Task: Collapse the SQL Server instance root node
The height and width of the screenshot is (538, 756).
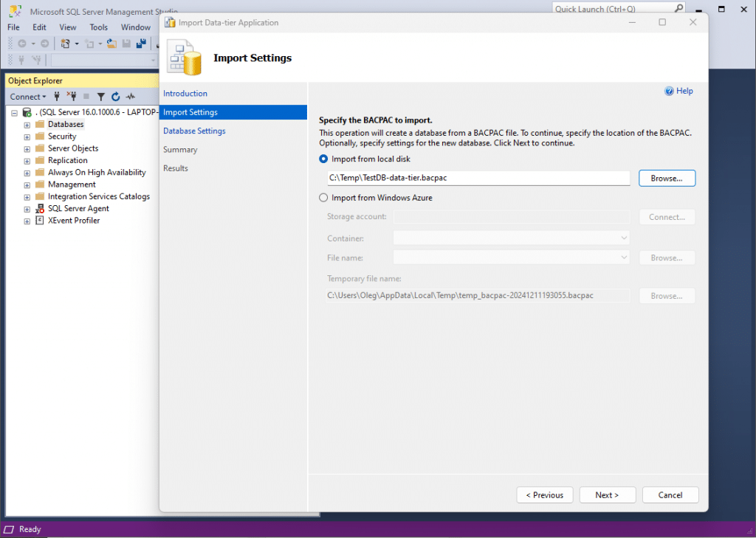Action: click(x=15, y=113)
